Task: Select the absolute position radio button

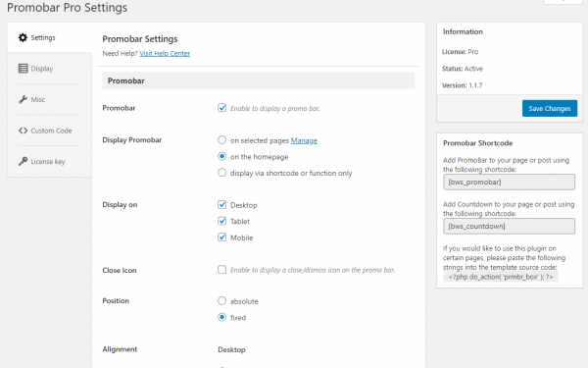Action: (x=222, y=301)
